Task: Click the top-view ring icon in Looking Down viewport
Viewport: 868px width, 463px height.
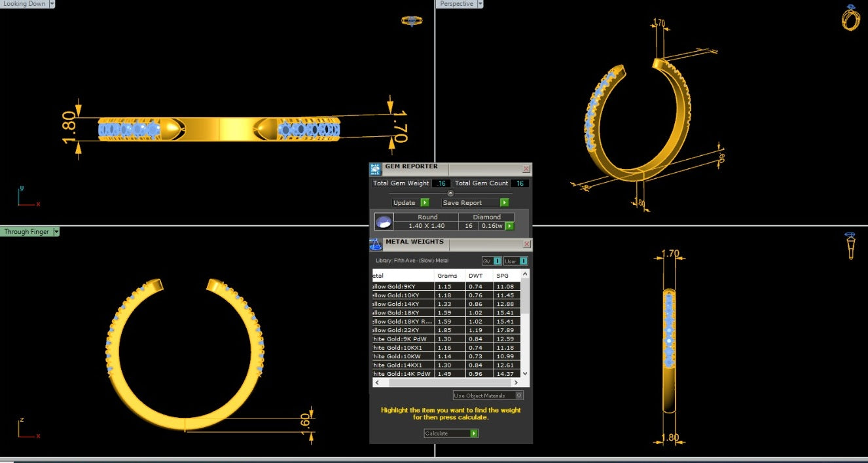Action: (412, 20)
